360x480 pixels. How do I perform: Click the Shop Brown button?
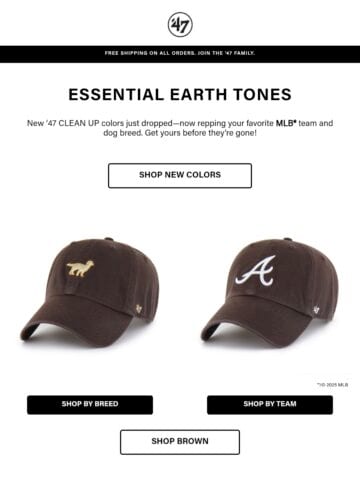pos(180,442)
